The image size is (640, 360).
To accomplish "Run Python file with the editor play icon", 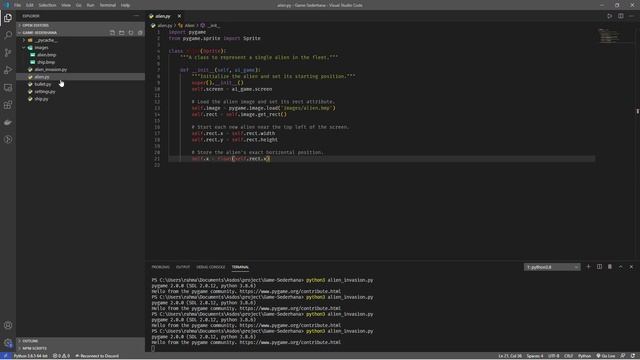I will (x=609, y=16).
